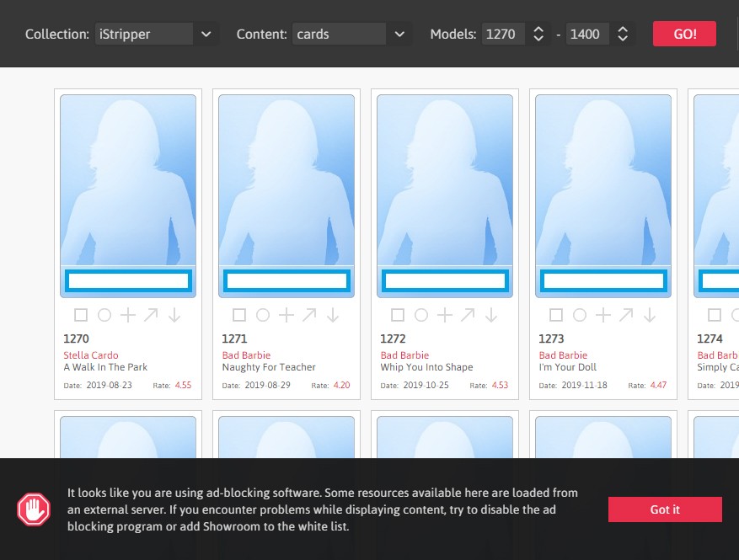Click the Models start value 1270 field
The image size is (739, 560).
coord(503,34)
